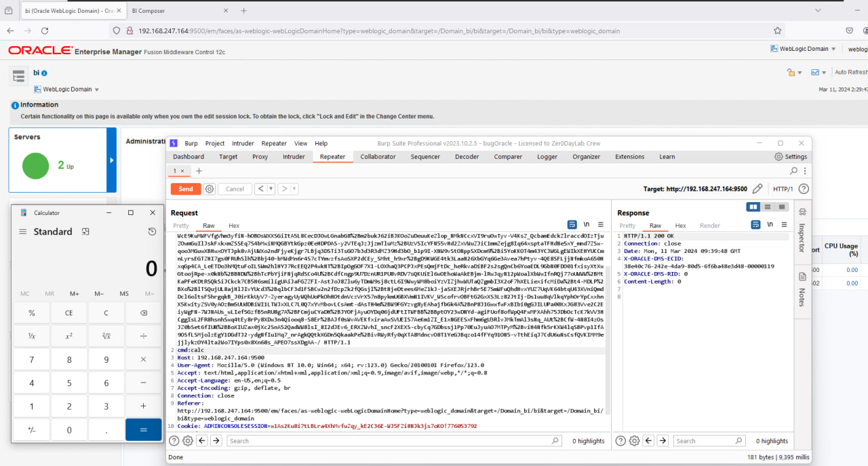Switch to the Dashboard tab

click(189, 157)
